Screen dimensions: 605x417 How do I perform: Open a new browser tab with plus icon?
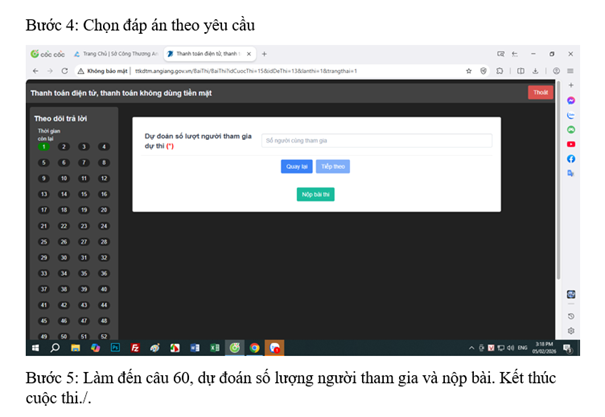tap(264, 54)
